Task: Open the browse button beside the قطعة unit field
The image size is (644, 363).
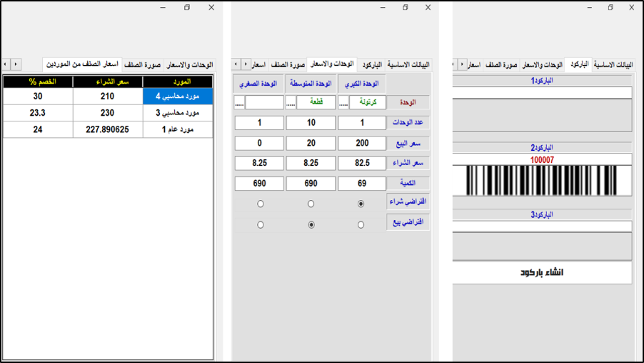Action: [291, 102]
